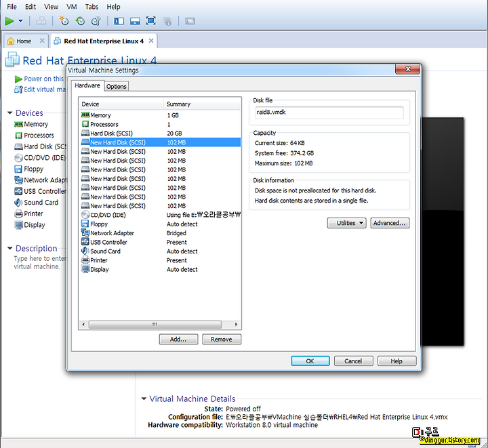Click Edit virtual machine settings link
Image resolution: width=488 pixels, height=448 pixels.
pos(40,89)
